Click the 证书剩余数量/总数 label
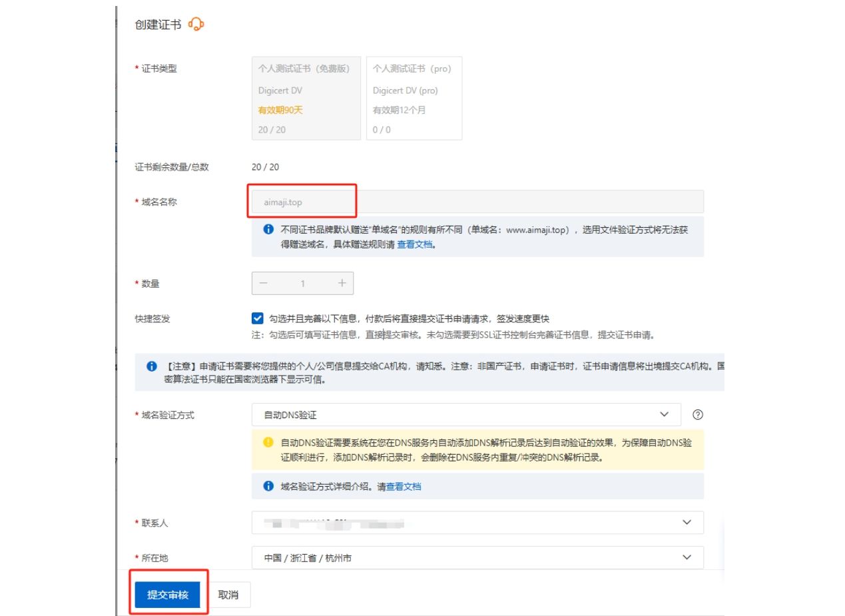The image size is (845, 616). click(x=172, y=167)
